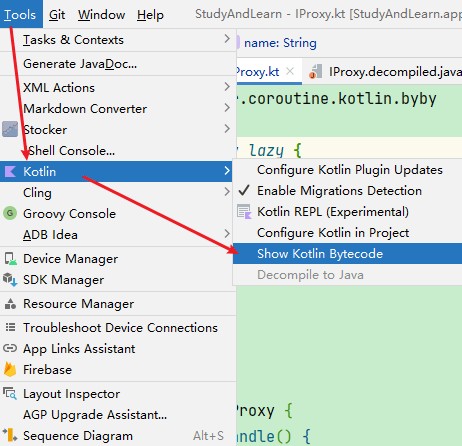Viewport: 462px width, 446px height.
Task: Click the green Groovy Console icon
Action: click(x=10, y=213)
